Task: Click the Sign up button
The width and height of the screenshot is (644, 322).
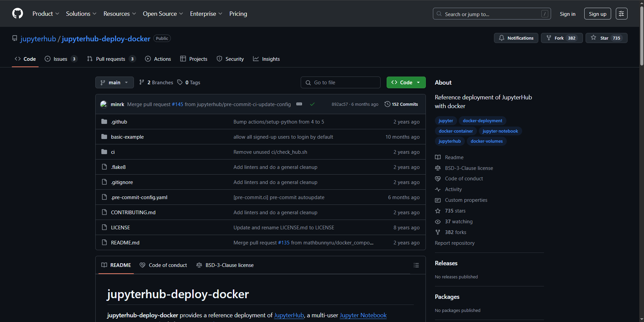Action: 597,14
